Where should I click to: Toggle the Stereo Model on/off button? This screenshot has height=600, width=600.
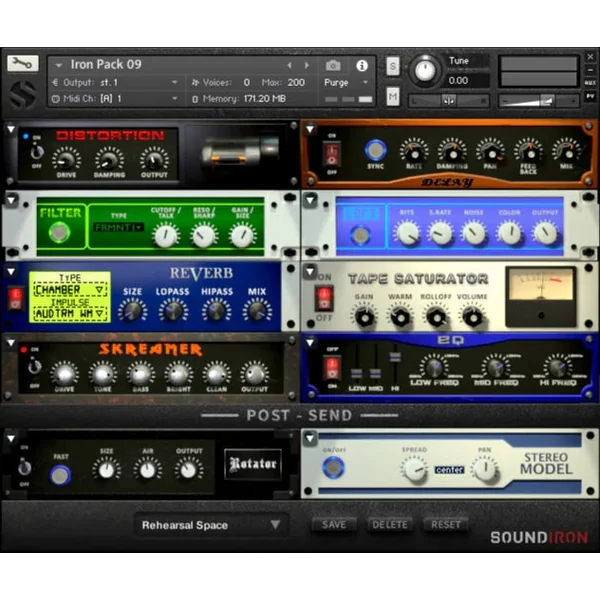(x=333, y=467)
